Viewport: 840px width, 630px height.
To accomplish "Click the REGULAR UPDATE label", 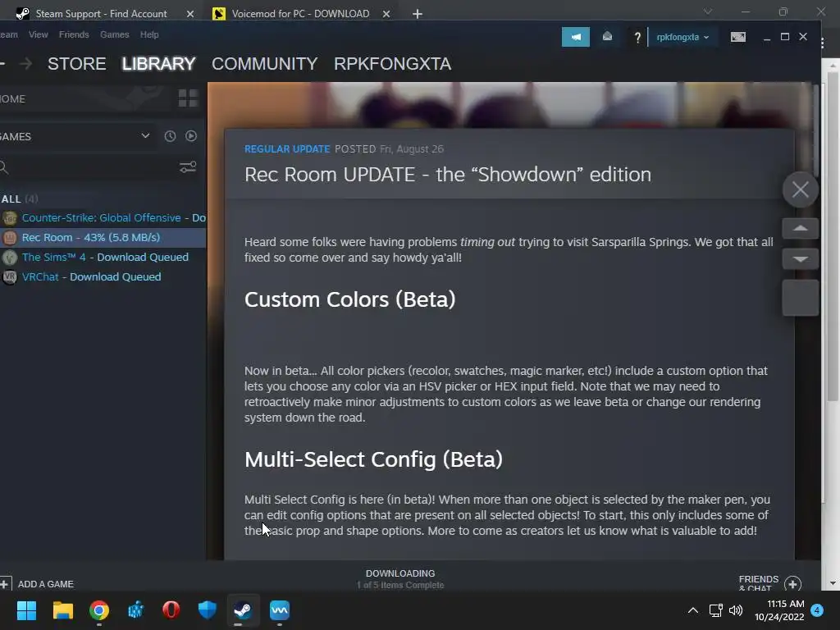I will coord(287,149).
